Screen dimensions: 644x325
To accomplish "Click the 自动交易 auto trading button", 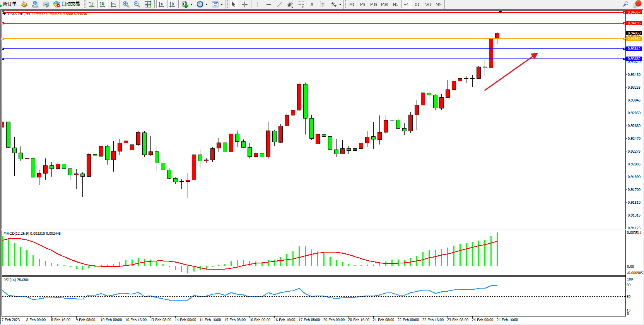I will pyautogui.click(x=67, y=4).
